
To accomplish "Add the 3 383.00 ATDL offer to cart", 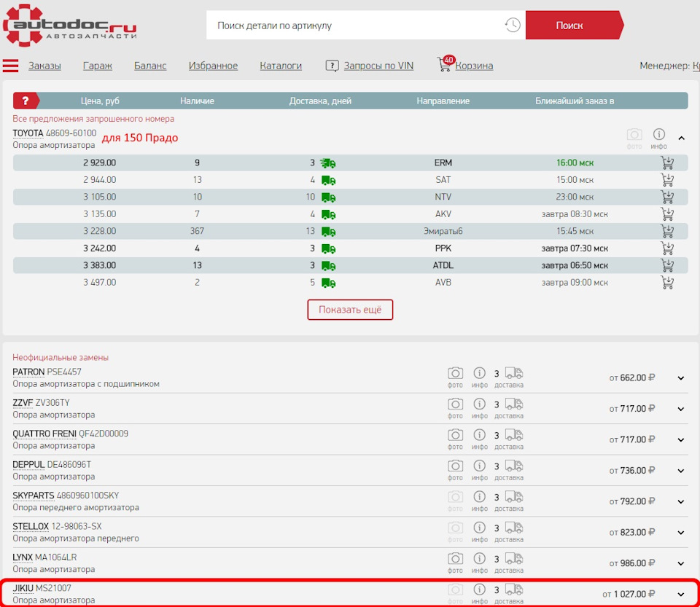I will click(x=667, y=265).
